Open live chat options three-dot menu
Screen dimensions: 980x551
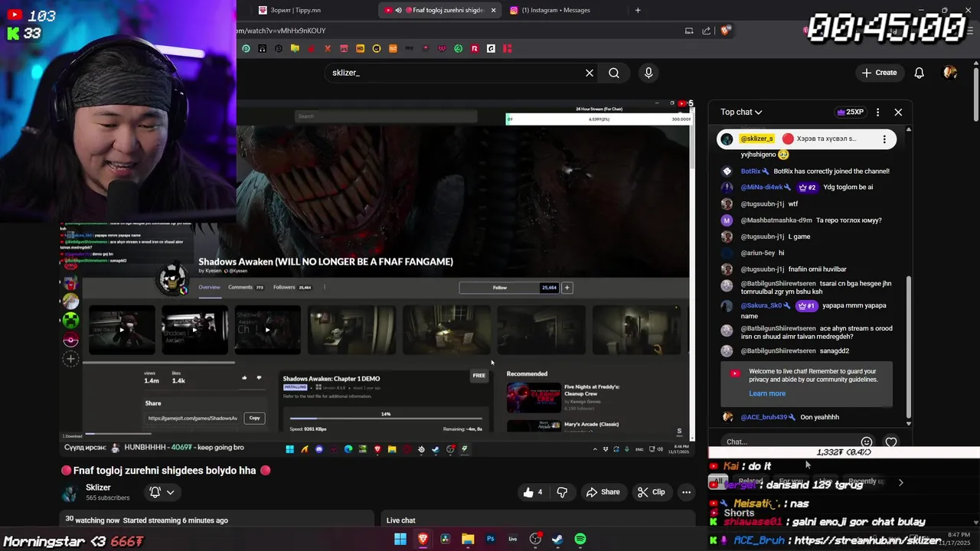point(877,112)
